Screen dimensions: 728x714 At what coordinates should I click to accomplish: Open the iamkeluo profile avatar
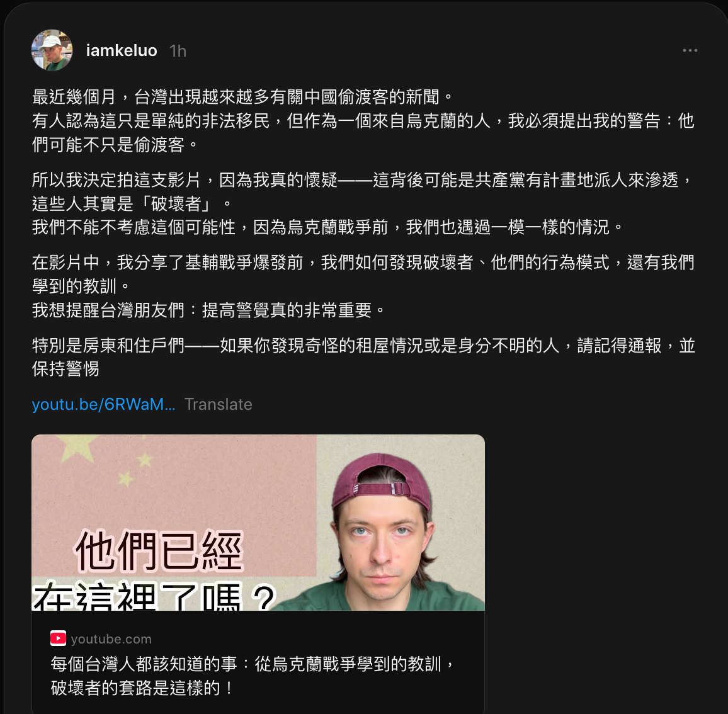click(x=52, y=50)
